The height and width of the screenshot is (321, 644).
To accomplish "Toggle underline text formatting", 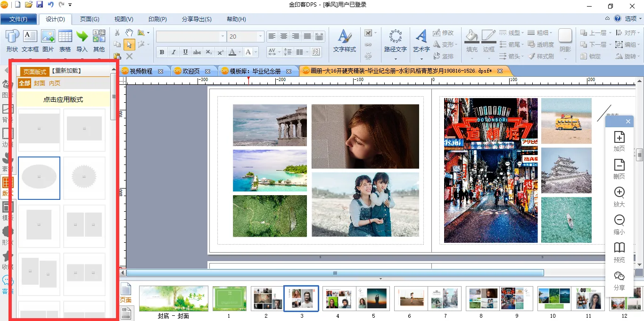I will pyautogui.click(x=185, y=52).
